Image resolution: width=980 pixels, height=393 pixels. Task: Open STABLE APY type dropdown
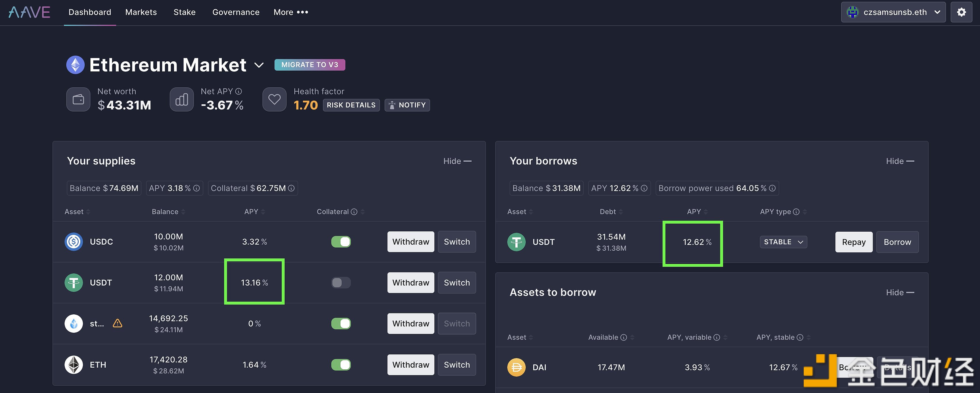[783, 242]
